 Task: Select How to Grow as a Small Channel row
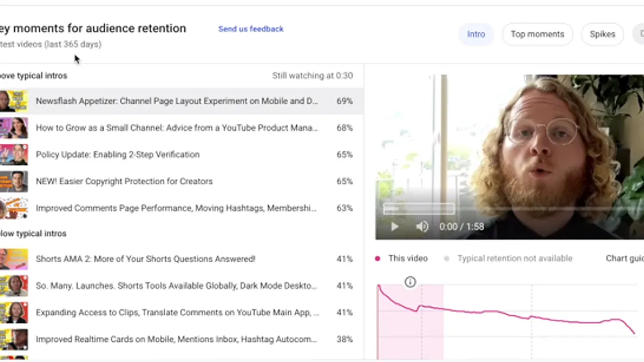pos(181,128)
